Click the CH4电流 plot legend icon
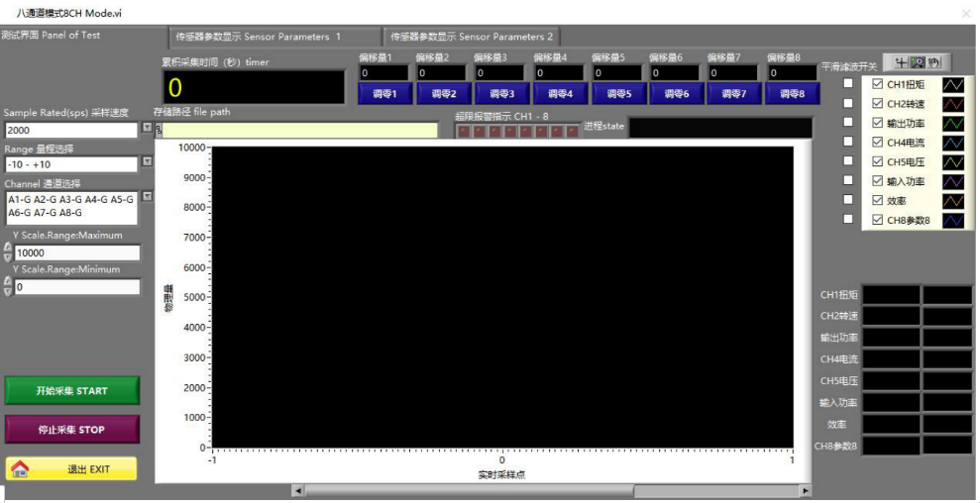 coord(953,143)
